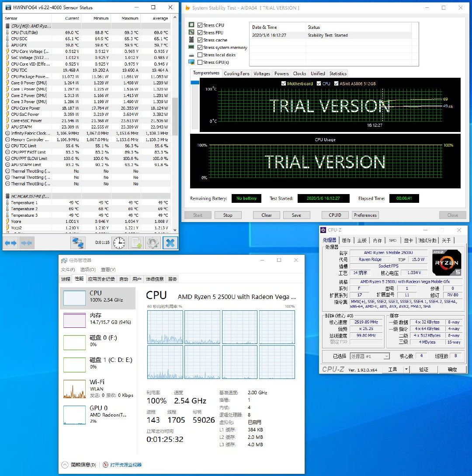The image size is (472, 476).
Task: Enable the Stress local disks checkbox
Action: point(200,54)
